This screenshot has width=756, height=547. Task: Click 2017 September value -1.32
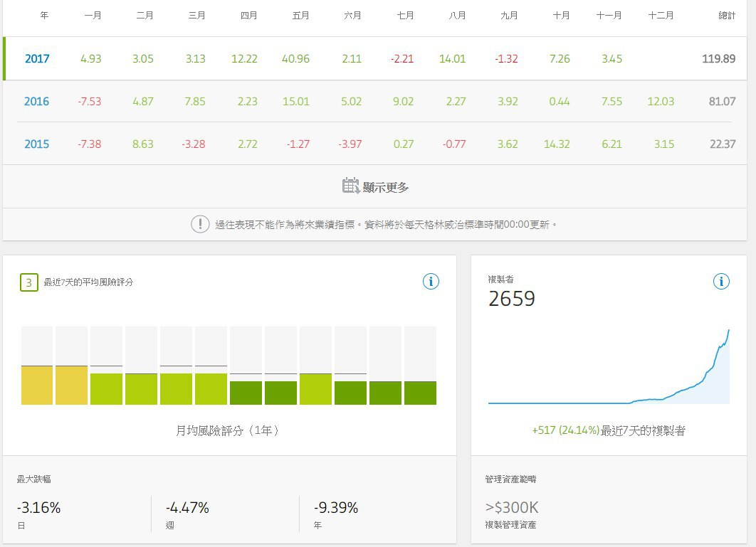pyautogui.click(x=506, y=59)
